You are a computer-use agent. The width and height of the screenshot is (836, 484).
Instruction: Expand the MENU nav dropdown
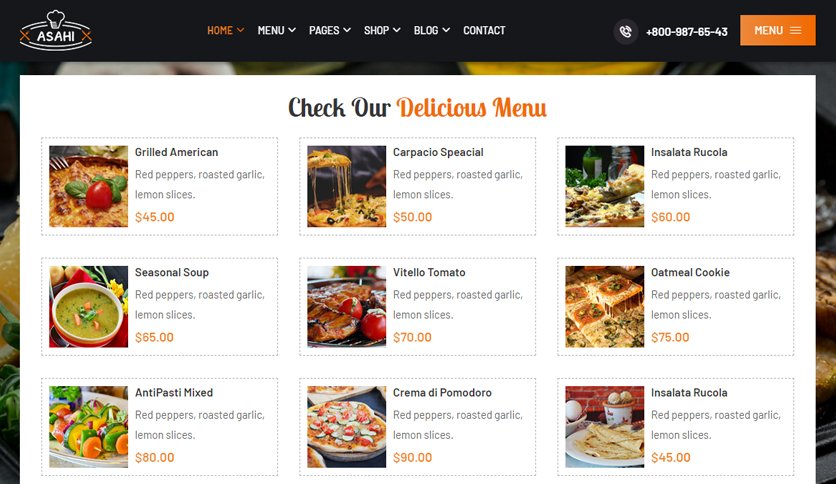pos(276,30)
